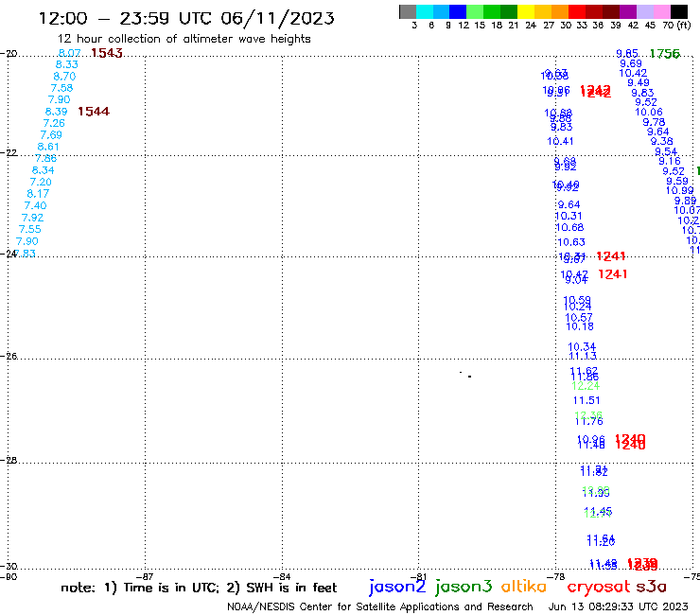Click the green '1756' pass time label
The width and height of the screenshot is (700, 615).
(664, 54)
